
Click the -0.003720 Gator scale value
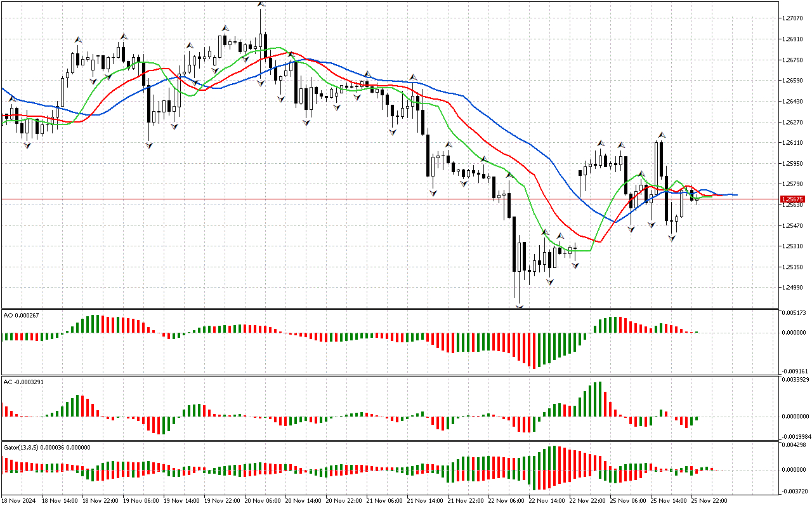(794, 491)
